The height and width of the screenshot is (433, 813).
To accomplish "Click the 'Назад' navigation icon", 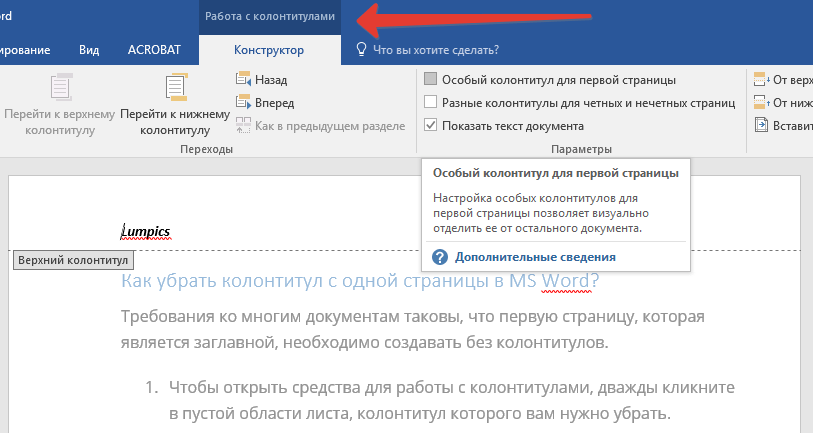I will 243,79.
